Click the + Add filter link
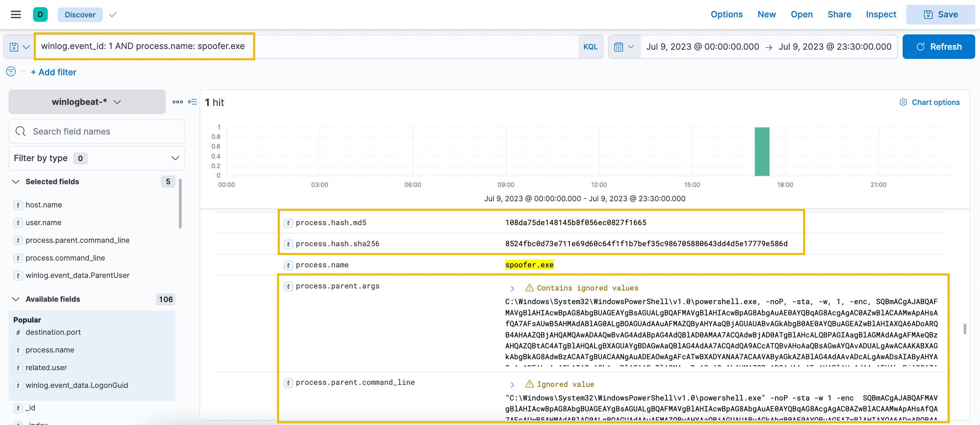 [53, 72]
